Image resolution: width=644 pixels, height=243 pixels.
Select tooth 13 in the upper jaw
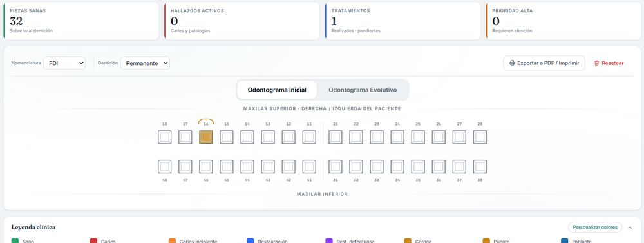click(268, 137)
